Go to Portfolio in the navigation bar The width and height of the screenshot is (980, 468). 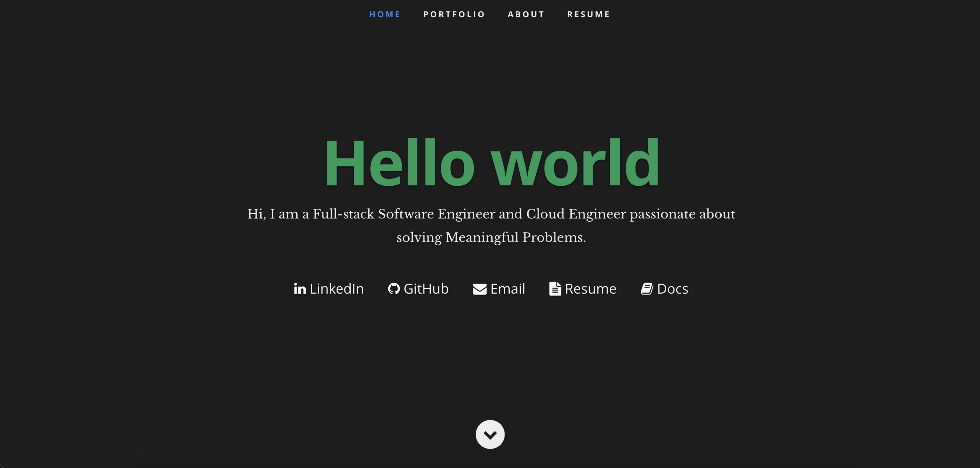tap(454, 14)
